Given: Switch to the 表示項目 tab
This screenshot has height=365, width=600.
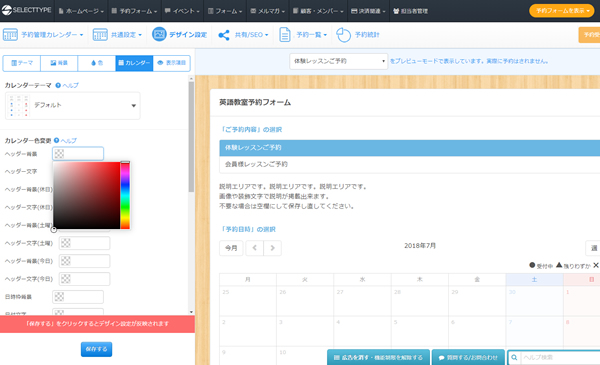Looking at the screenshot, I should 171,63.
